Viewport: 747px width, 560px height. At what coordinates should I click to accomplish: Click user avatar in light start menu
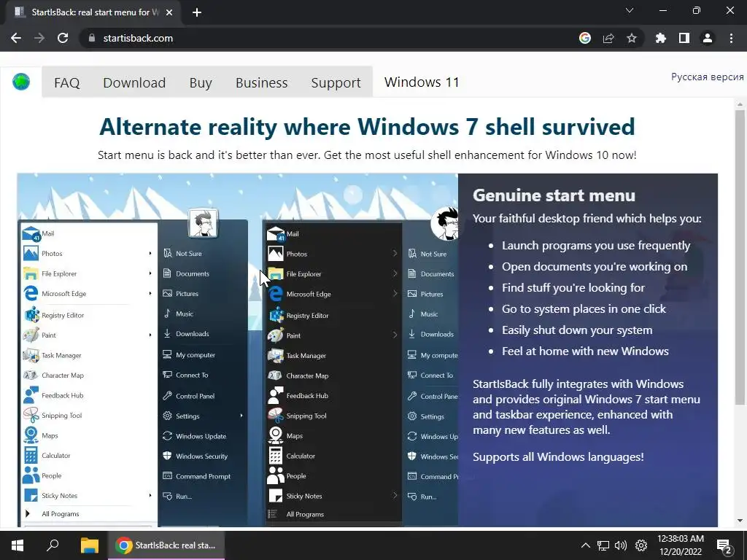click(x=204, y=223)
